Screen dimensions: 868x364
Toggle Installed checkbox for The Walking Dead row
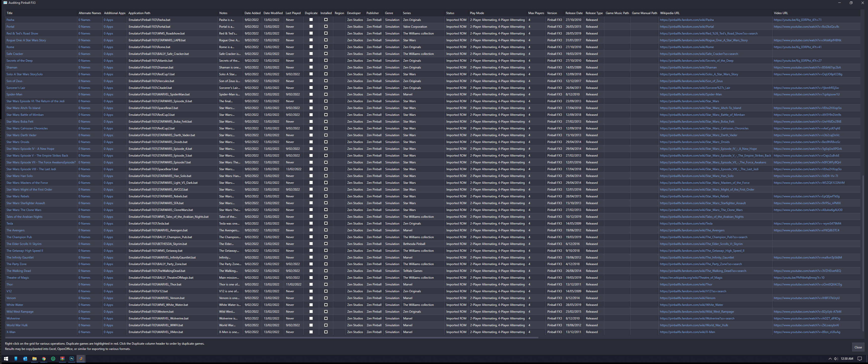326,271
